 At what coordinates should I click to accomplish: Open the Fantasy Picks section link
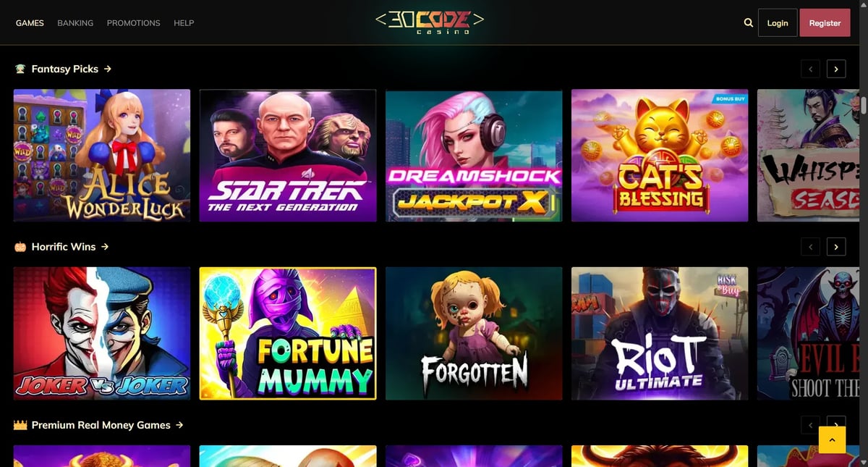click(x=72, y=69)
